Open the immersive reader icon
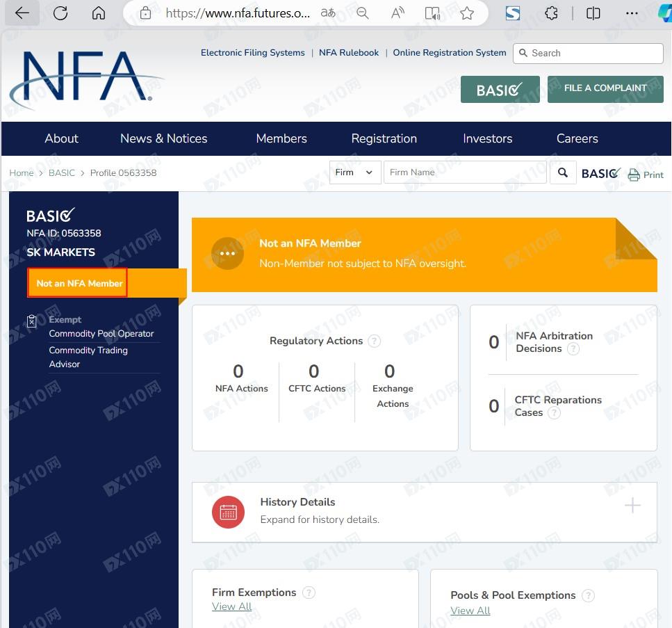The height and width of the screenshot is (628, 672). (432, 13)
